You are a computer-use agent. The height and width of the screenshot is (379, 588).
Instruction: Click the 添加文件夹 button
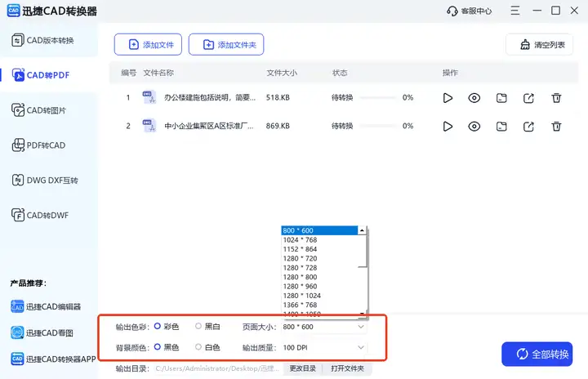pyautogui.click(x=226, y=45)
